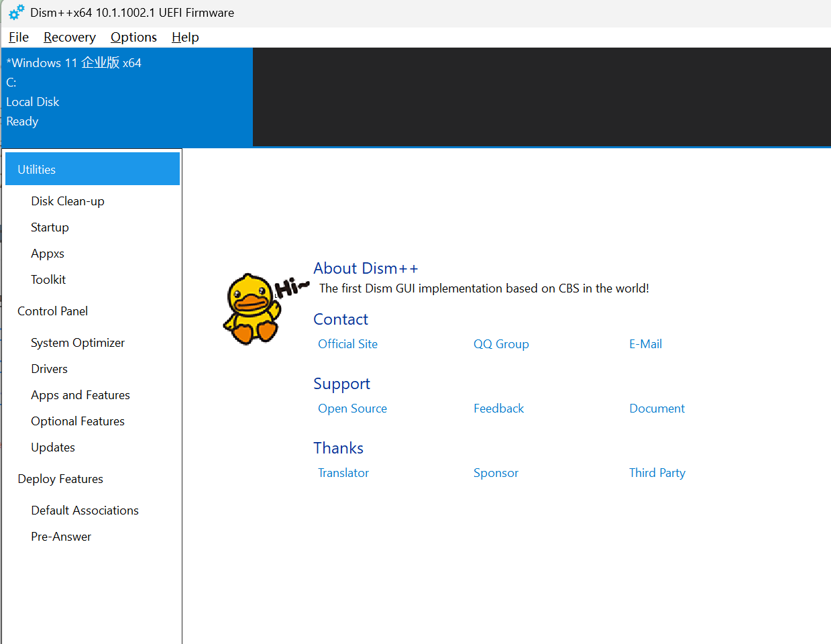This screenshot has height=644, width=831.
Task: Open the Open Source page
Action: point(352,408)
